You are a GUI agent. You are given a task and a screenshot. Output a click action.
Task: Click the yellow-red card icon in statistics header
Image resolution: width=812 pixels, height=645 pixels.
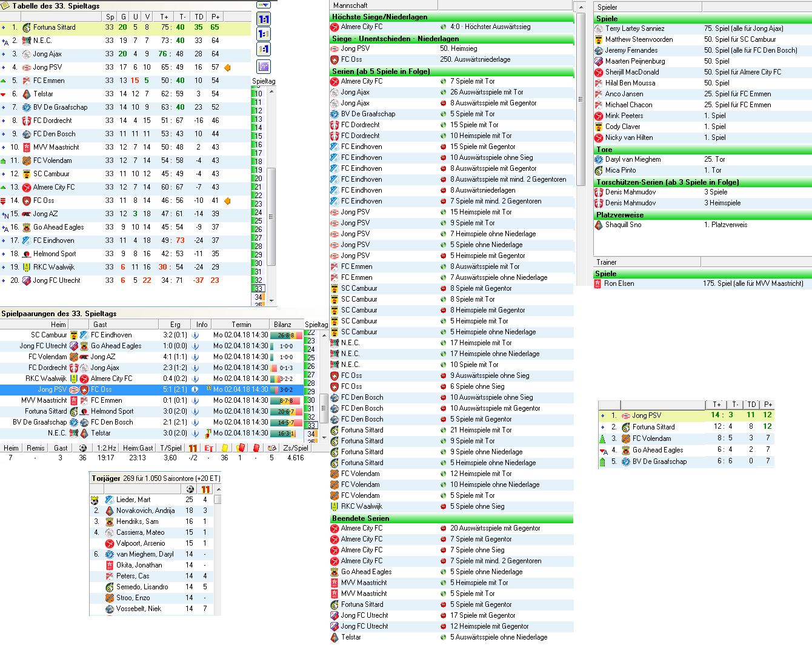click(x=240, y=448)
